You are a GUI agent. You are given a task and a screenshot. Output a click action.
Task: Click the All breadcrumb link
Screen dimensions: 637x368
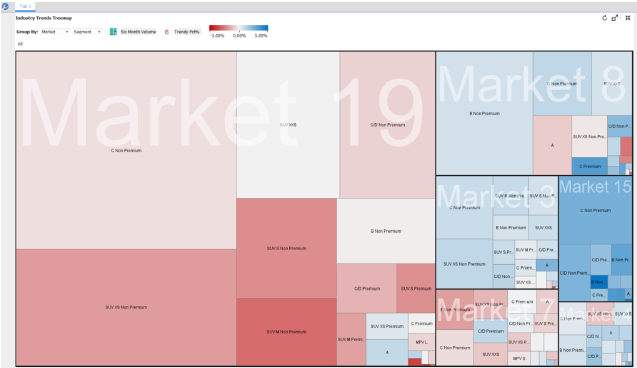20,44
